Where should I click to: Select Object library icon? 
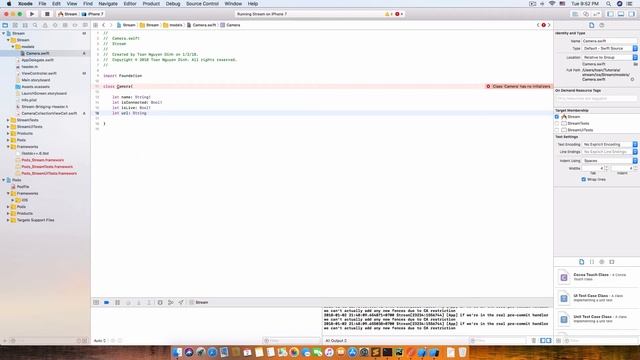pyautogui.click(x=602, y=262)
